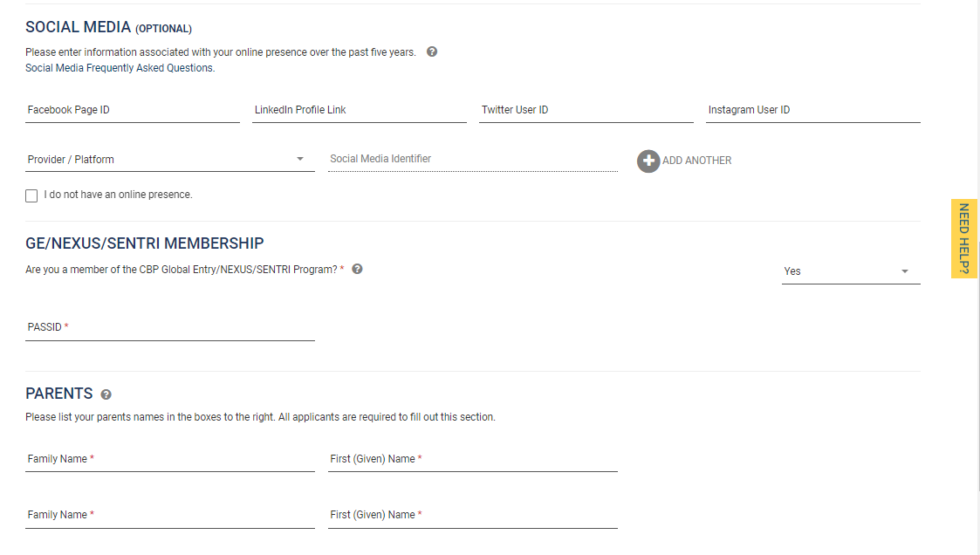
Task: Open the Need Help? side tab
Action: tap(963, 238)
